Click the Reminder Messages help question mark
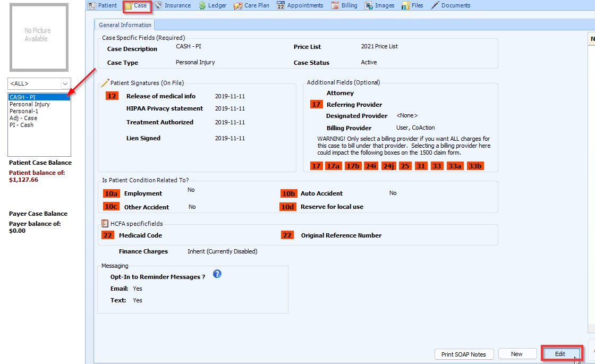Screen dimensions: 595x364 pos(217,273)
